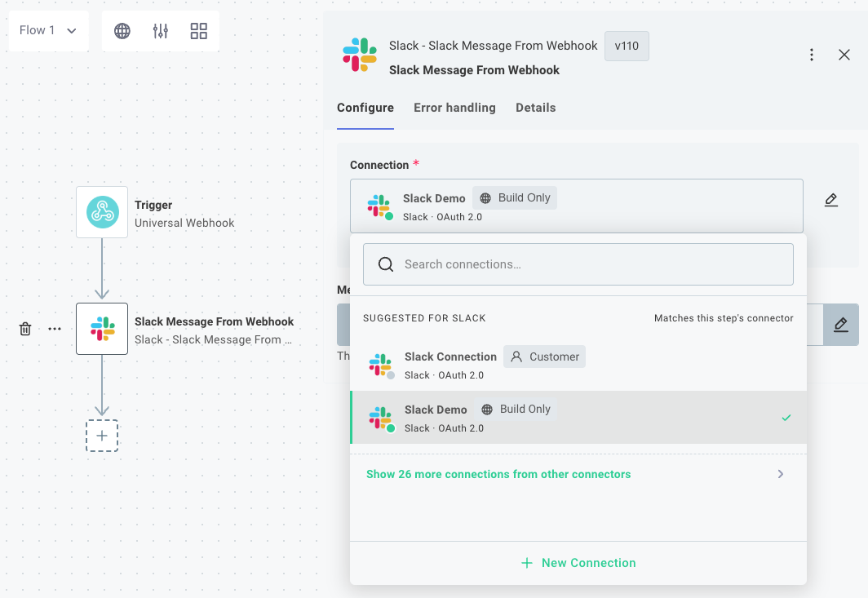Click the panel title Slack Message From Webhook
The width and height of the screenshot is (868, 598).
pyautogui.click(x=475, y=70)
